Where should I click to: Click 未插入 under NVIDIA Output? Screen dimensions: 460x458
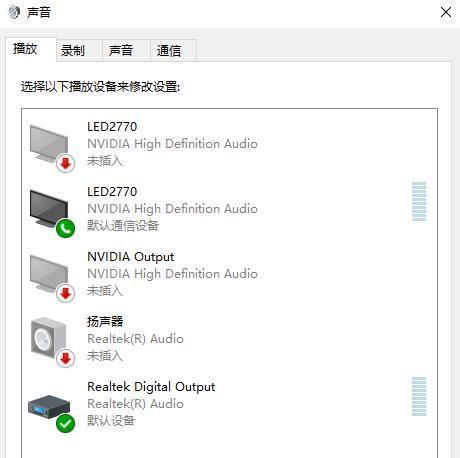pos(105,291)
